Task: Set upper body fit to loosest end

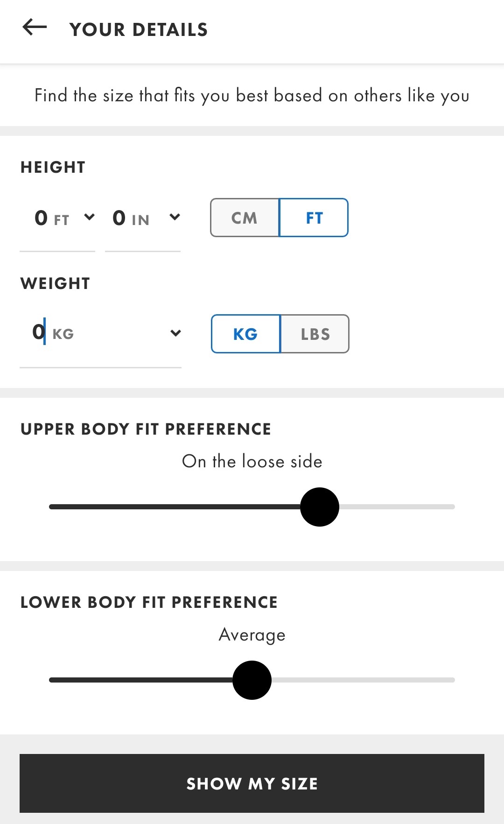Action: click(x=453, y=507)
